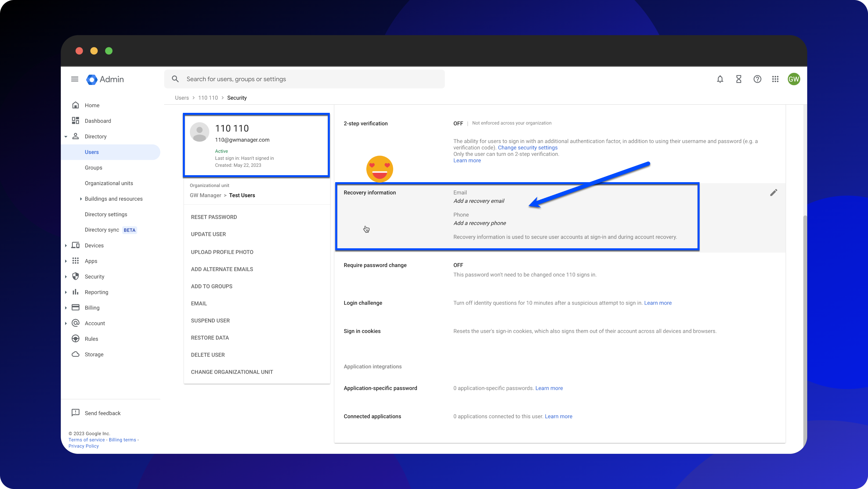This screenshot has height=489, width=868.
Task: Expand Buildings and resources arrow
Action: point(81,199)
